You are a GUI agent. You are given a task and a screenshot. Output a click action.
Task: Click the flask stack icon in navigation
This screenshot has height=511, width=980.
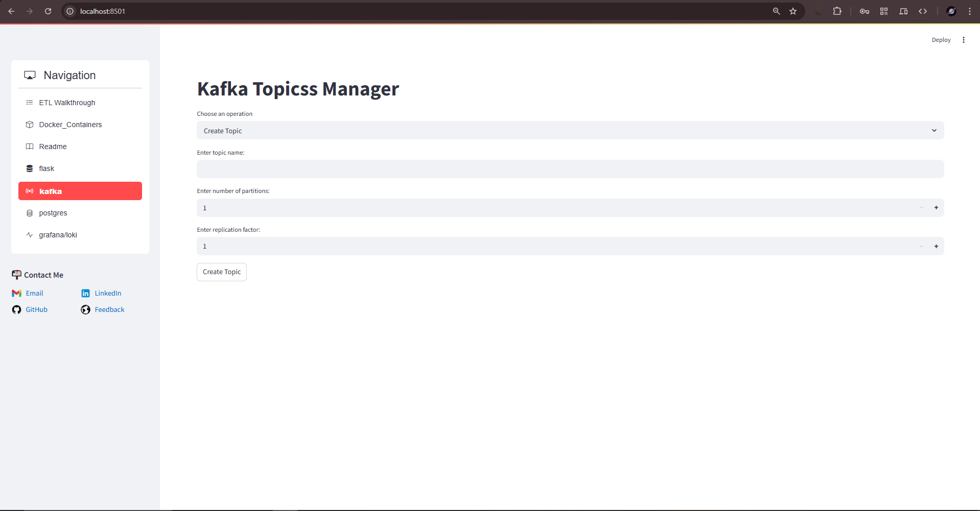[30, 168]
